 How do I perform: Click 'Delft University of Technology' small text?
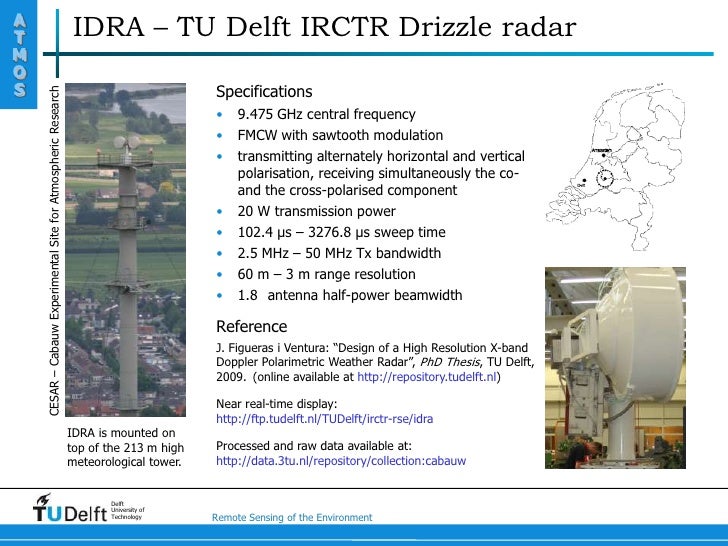coord(128,510)
